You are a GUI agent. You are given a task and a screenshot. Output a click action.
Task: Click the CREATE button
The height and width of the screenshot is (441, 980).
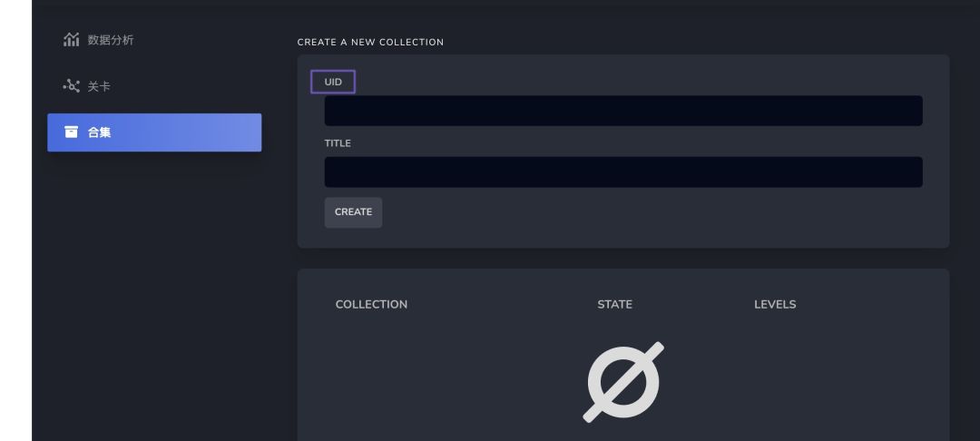353,212
